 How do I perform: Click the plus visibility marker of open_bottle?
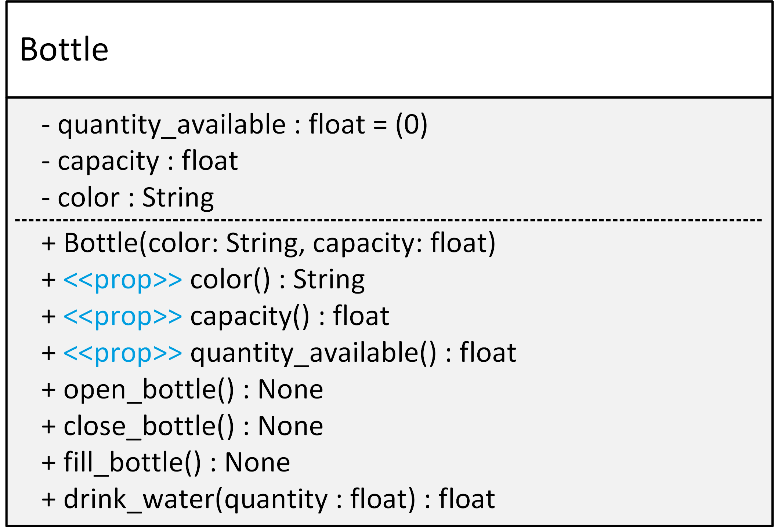pos(49,390)
